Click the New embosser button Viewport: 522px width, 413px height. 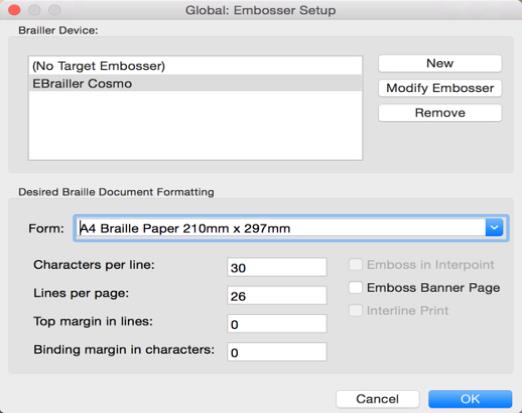(440, 63)
